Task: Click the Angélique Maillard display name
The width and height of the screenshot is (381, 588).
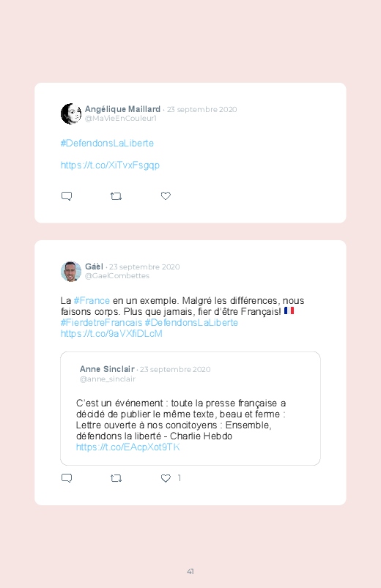Action: coord(122,109)
